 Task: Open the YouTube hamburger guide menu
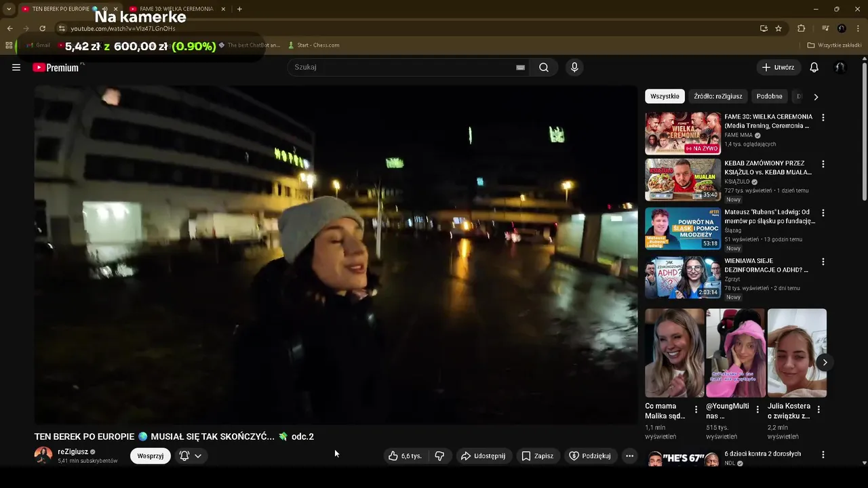(16, 67)
